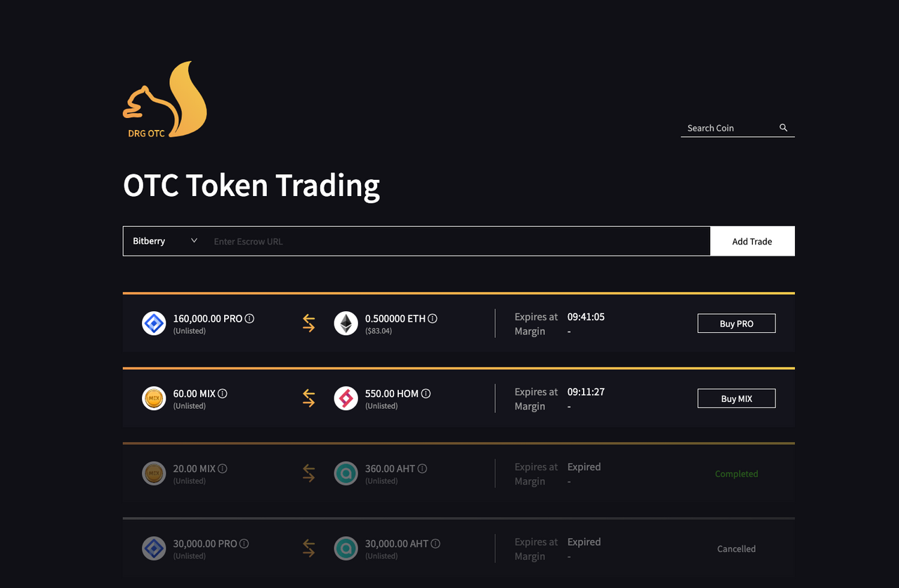The width and height of the screenshot is (899, 588).
Task: Click the Buy PRO button
Action: [x=736, y=323]
